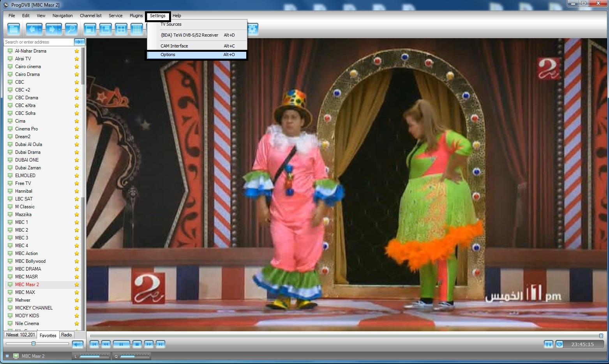Toggle favorite star for MBC Action
Screen dimensions: 609x364
[77, 253]
